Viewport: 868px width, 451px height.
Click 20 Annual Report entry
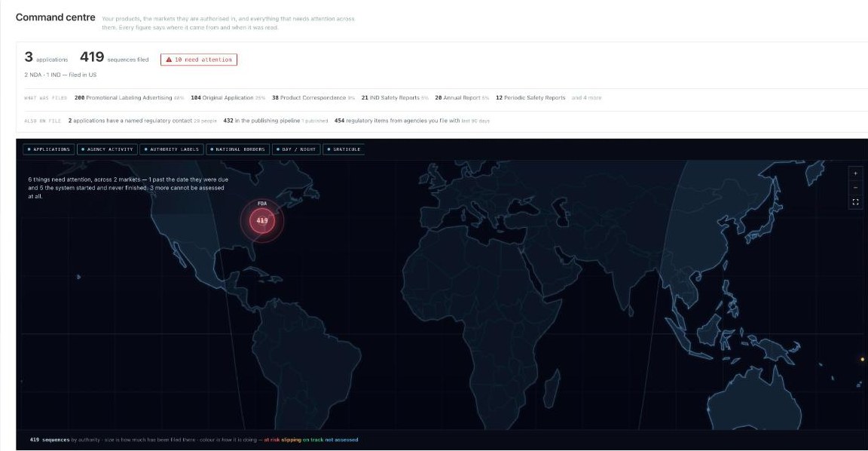[462, 97]
